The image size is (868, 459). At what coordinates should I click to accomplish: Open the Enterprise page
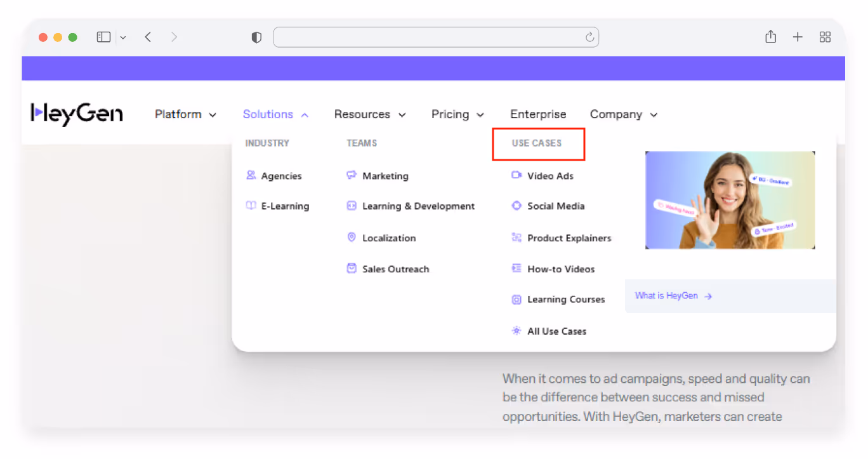(x=538, y=114)
